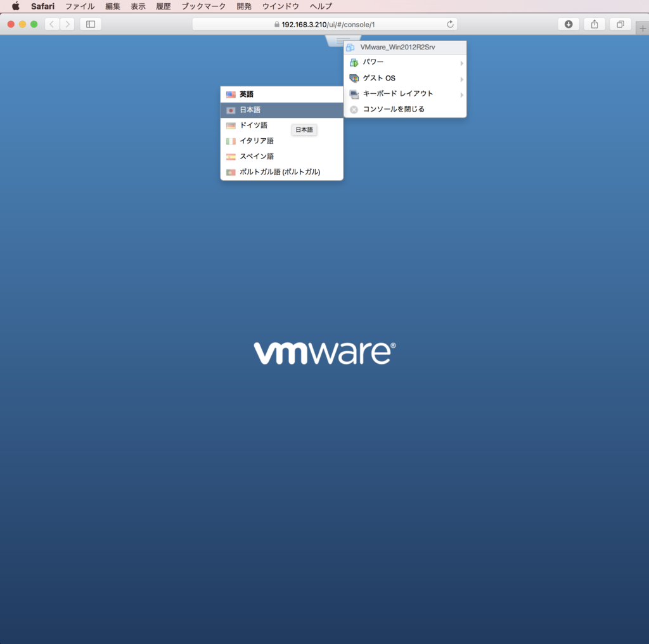Click the Italian flag icon

[x=231, y=141]
